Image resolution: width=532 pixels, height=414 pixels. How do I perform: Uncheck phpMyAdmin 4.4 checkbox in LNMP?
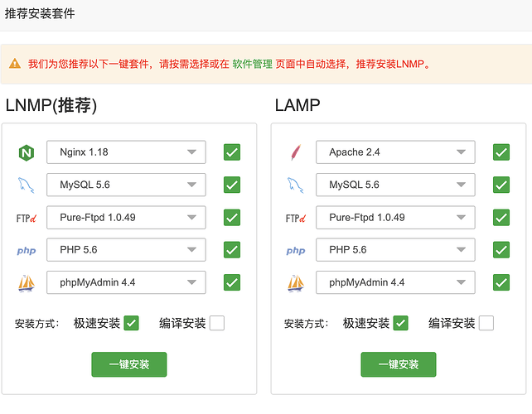pyautogui.click(x=232, y=282)
